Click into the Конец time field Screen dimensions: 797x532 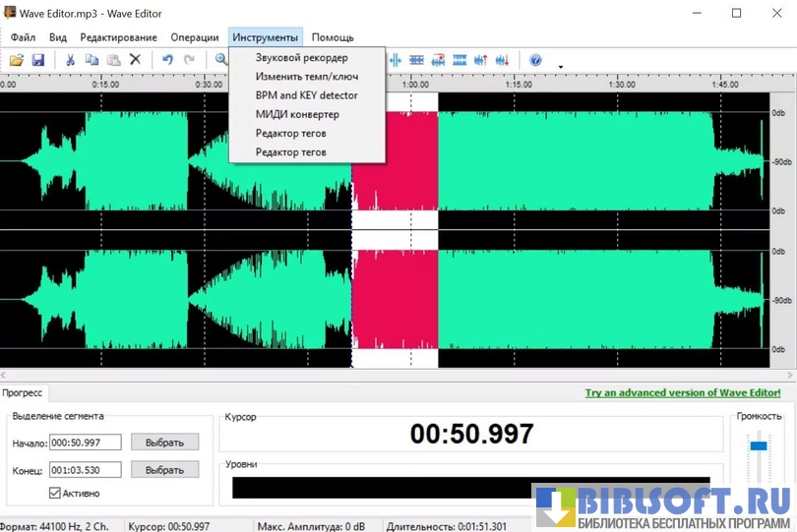(86, 470)
